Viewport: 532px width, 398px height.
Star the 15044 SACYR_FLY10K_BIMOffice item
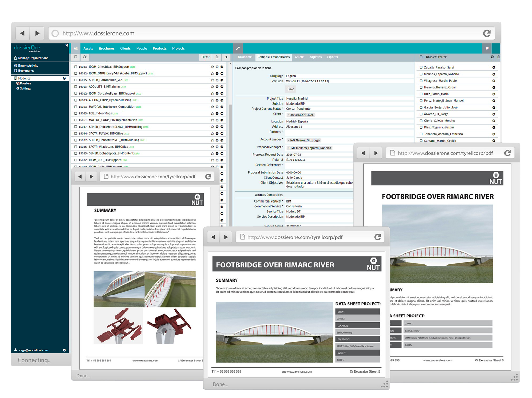coord(212,133)
